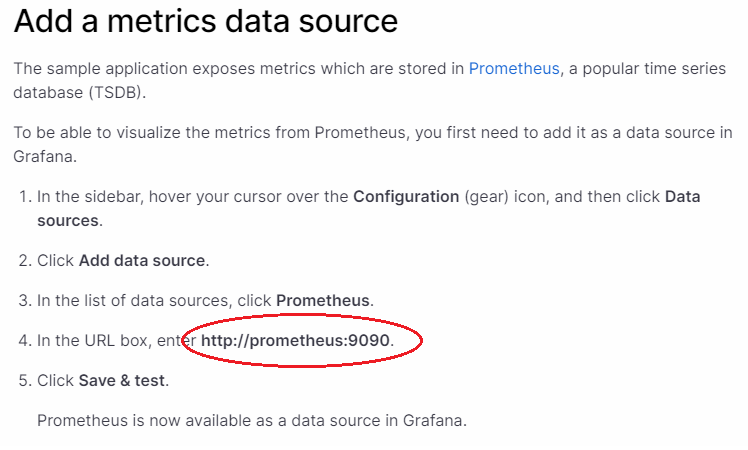Open the blue Prometheus hyperlink
This screenshot has height=450, width=748.
point(514,69)
